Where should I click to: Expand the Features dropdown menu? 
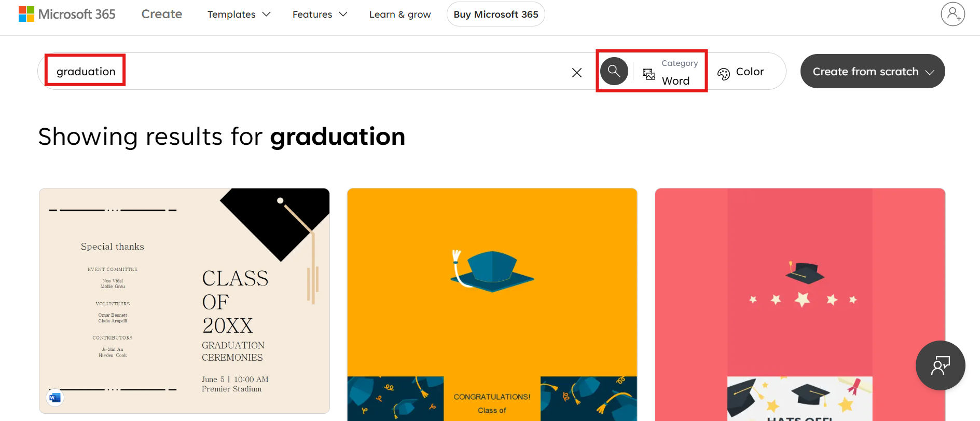click(320, 15)
